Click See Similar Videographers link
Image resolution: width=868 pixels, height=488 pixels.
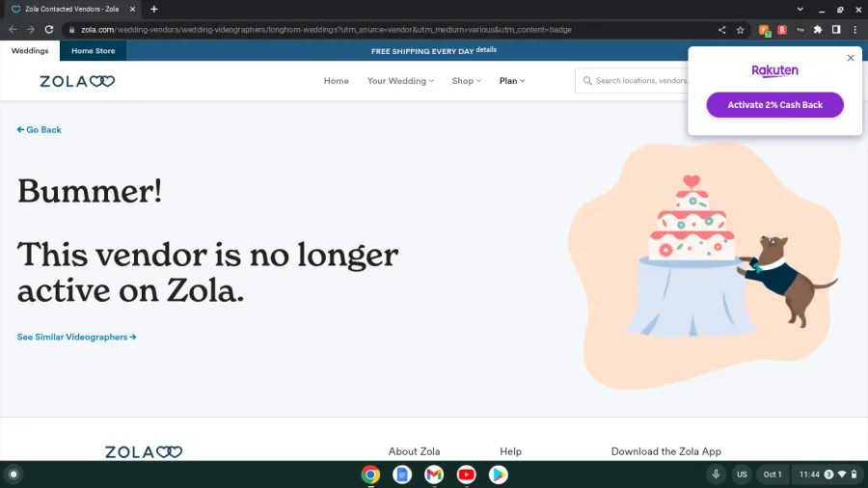tap(76, 337)
